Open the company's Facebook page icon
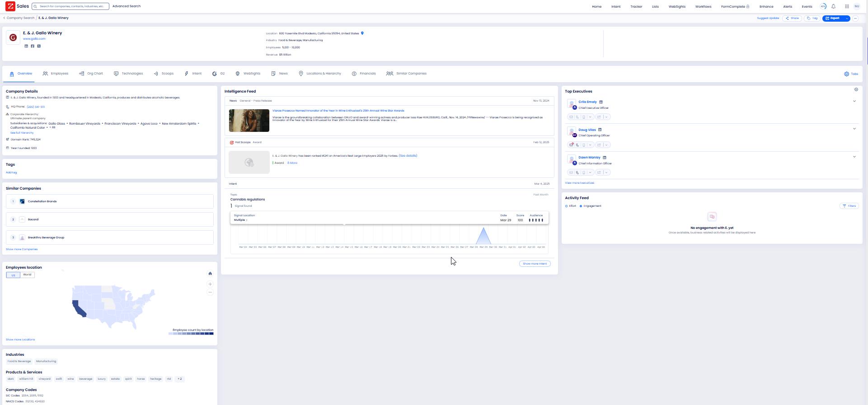 click(33, 46)
